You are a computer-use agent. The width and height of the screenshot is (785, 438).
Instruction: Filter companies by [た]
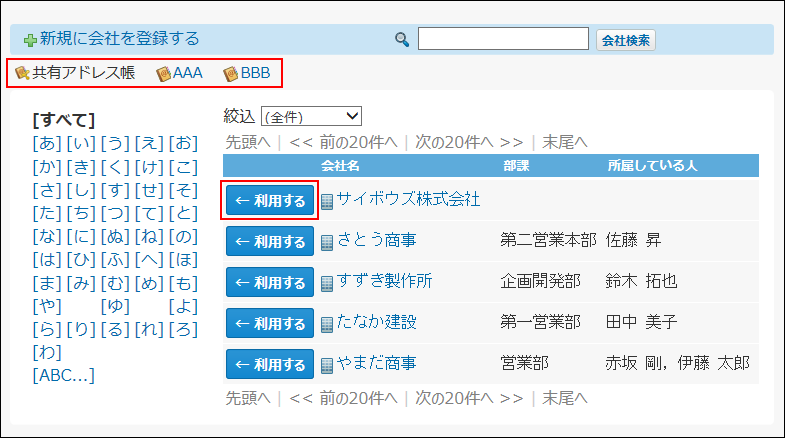[47, 214]
